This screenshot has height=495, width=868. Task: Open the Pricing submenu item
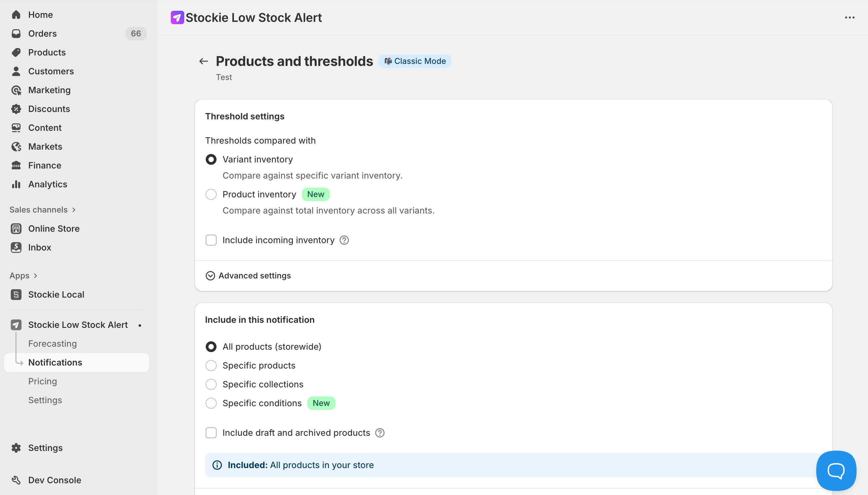click(42, 381)
